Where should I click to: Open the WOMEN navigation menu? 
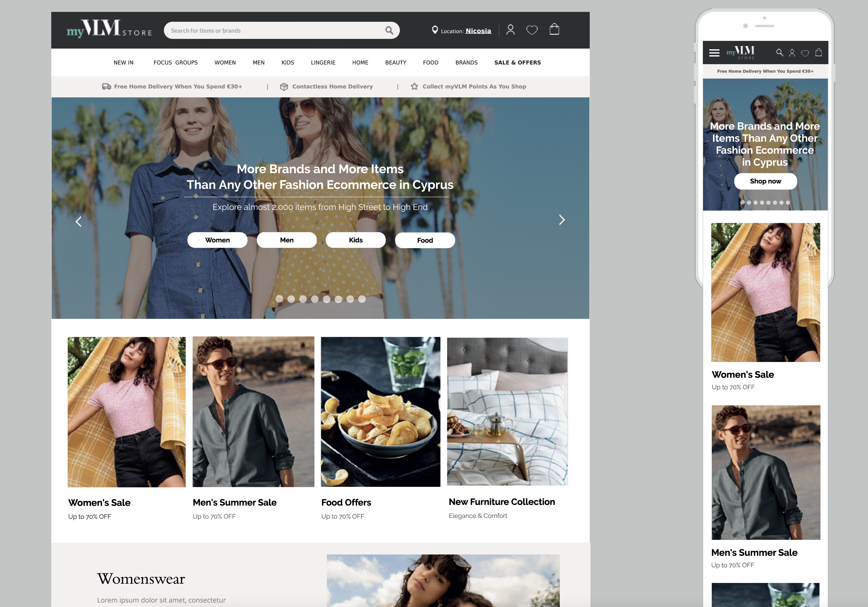tap(225, 62)
